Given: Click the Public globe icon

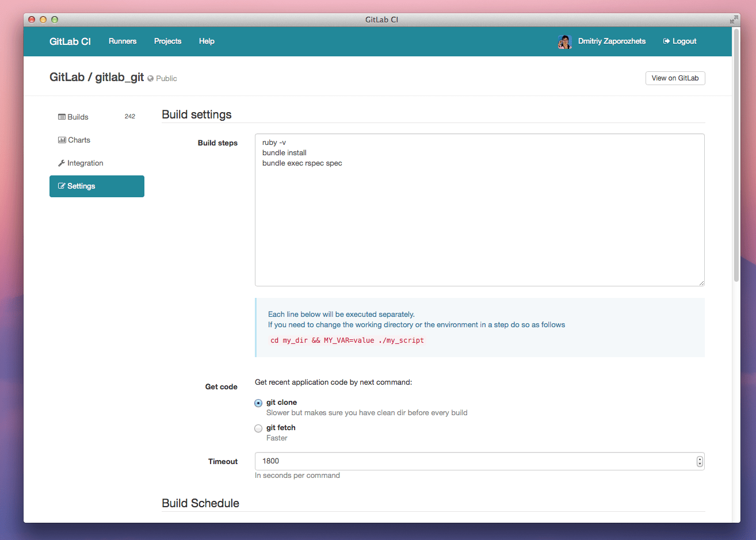Looking at the screenshot, I should click(x=151, y=78).
